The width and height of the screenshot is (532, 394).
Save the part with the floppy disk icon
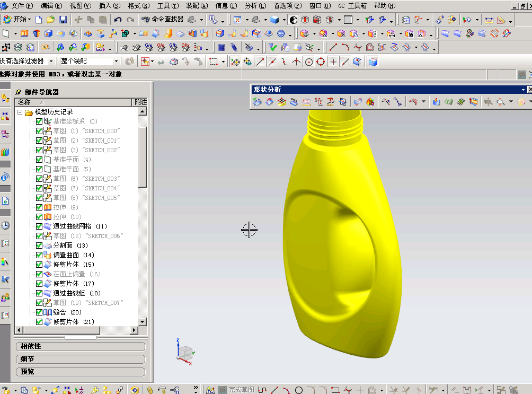tap(63, 20)
